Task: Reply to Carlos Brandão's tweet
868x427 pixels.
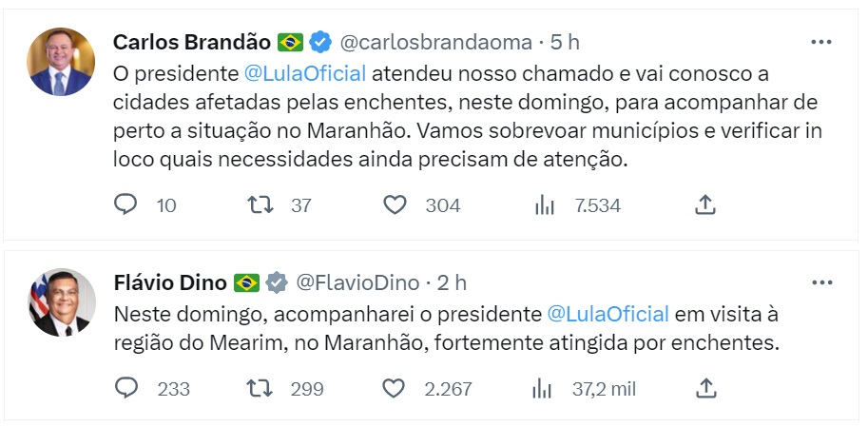Action: click(125, 204)
